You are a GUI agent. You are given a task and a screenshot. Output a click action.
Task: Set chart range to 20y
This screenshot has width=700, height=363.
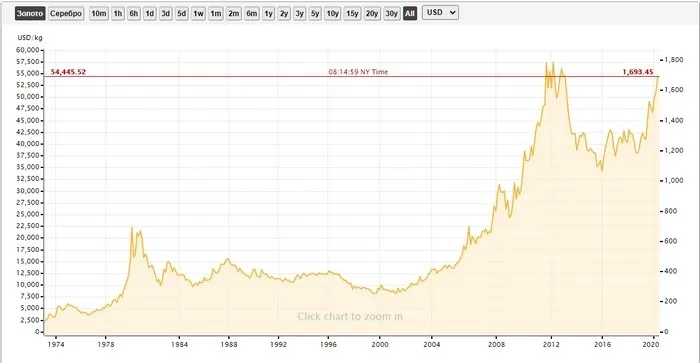[x=372, y=13]
